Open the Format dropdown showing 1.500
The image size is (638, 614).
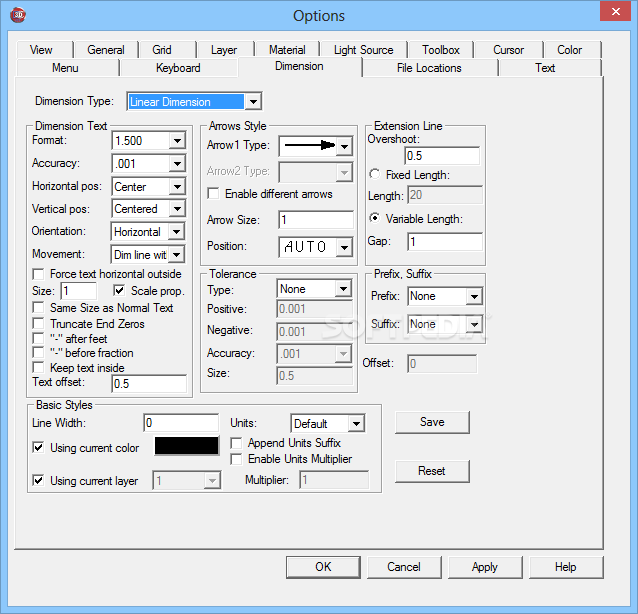pyautogui.click(x=177, y=141)
